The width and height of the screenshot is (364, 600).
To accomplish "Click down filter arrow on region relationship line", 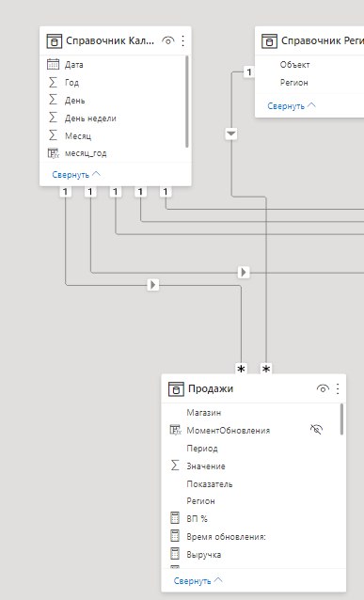I will pos(231,134).
